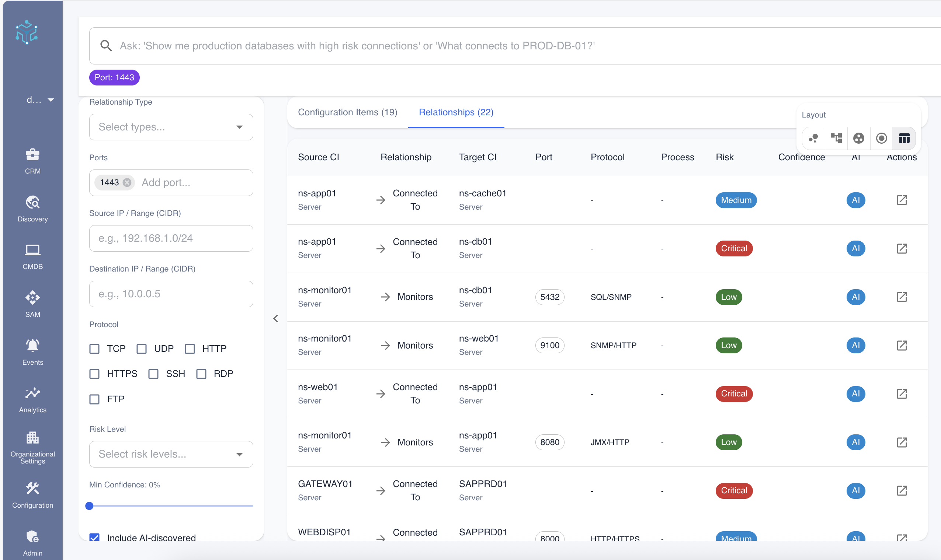The width and height of the screenshot is (941, 560).
Task: Check the HTTPS protocol filter
Action: tap(94, 374)
